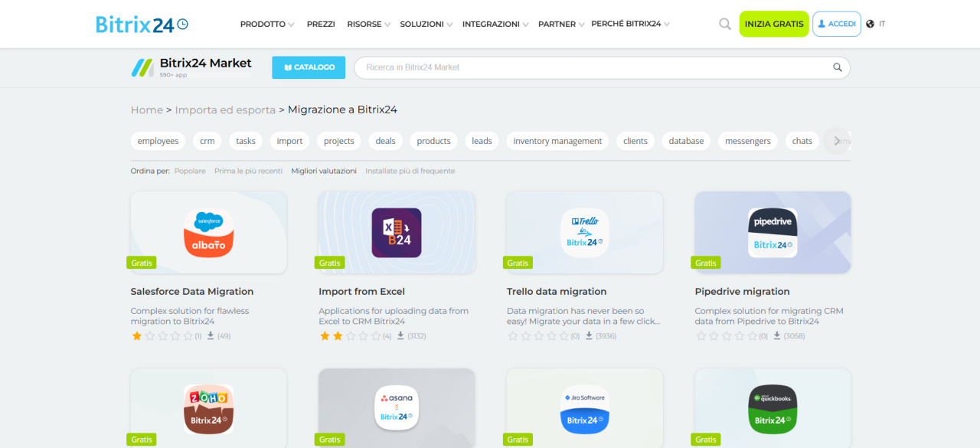980x448 pixels.
Task: Open the Jira Software app icon
Action: tap(585, 410)
